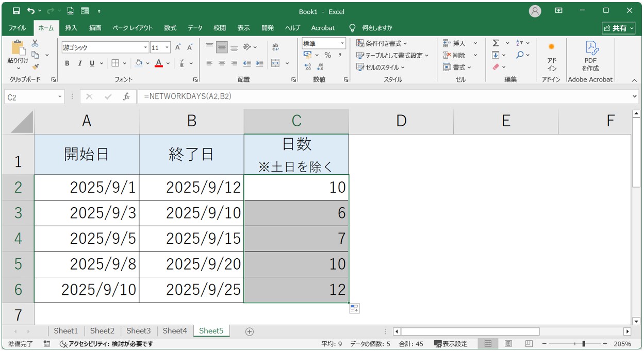
Task: Switch to Page Layout view in the status bar
Action: tap(508, 344)
